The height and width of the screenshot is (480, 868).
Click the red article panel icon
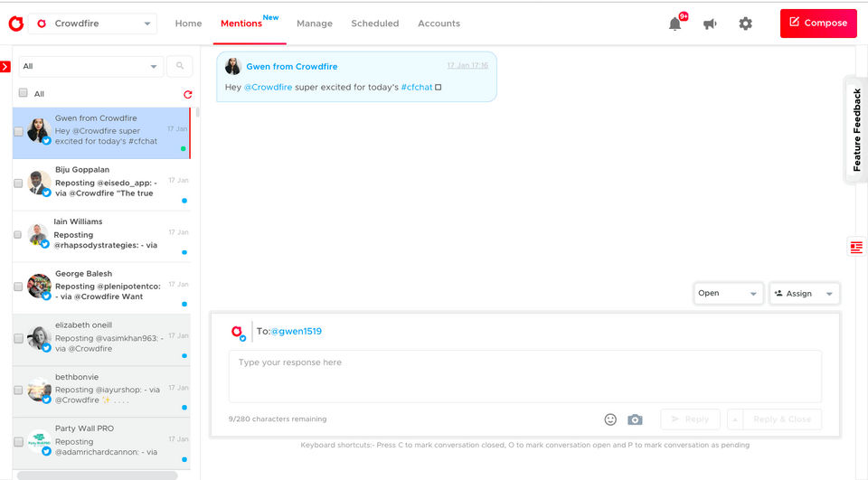(x=856, y=247)
